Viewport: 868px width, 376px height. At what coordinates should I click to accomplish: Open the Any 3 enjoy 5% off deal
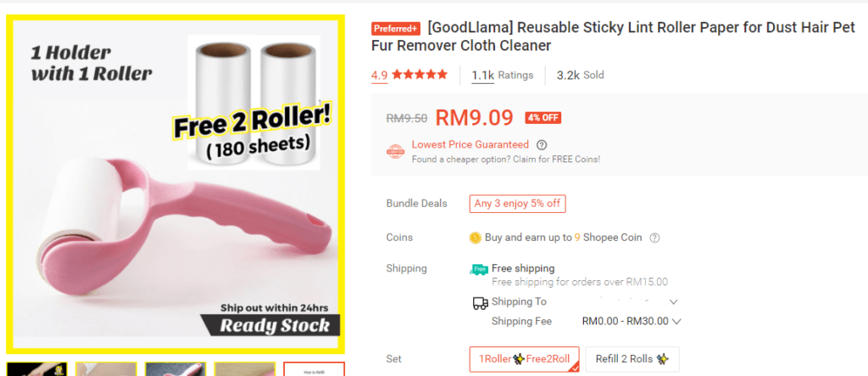tap(518, 204)
